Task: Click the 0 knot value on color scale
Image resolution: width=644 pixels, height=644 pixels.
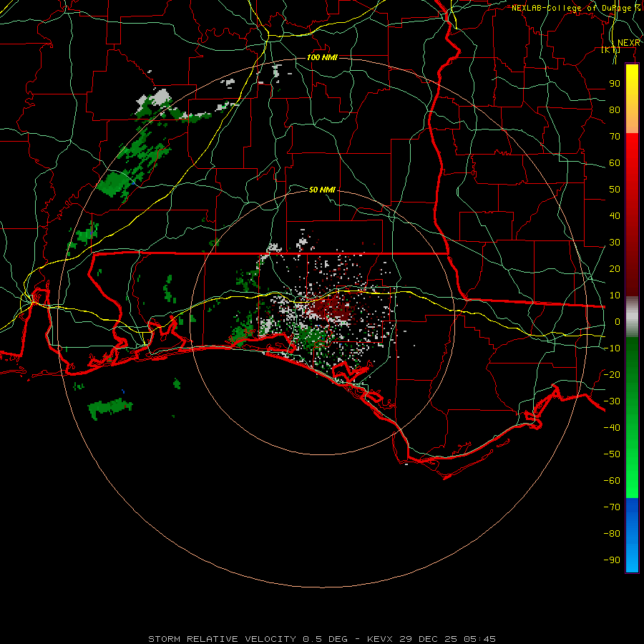Action: (x=618, y=321)
